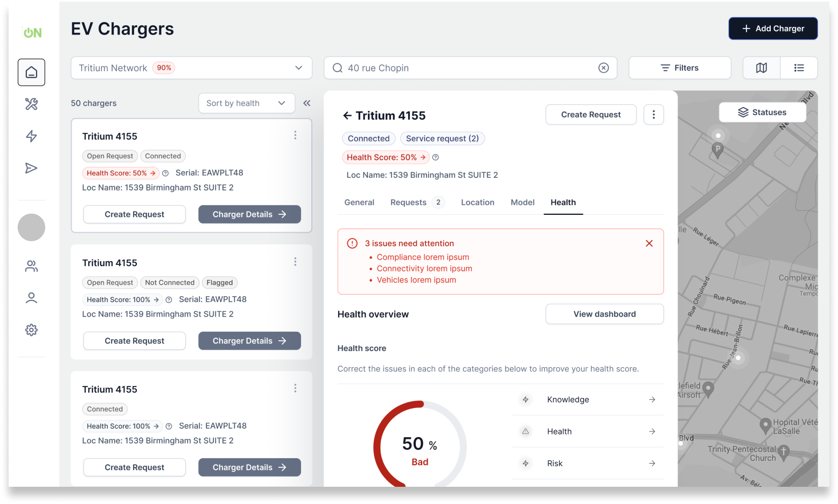Switch to the Location tab
Screen dimensions: 838x504
[478, 202]
